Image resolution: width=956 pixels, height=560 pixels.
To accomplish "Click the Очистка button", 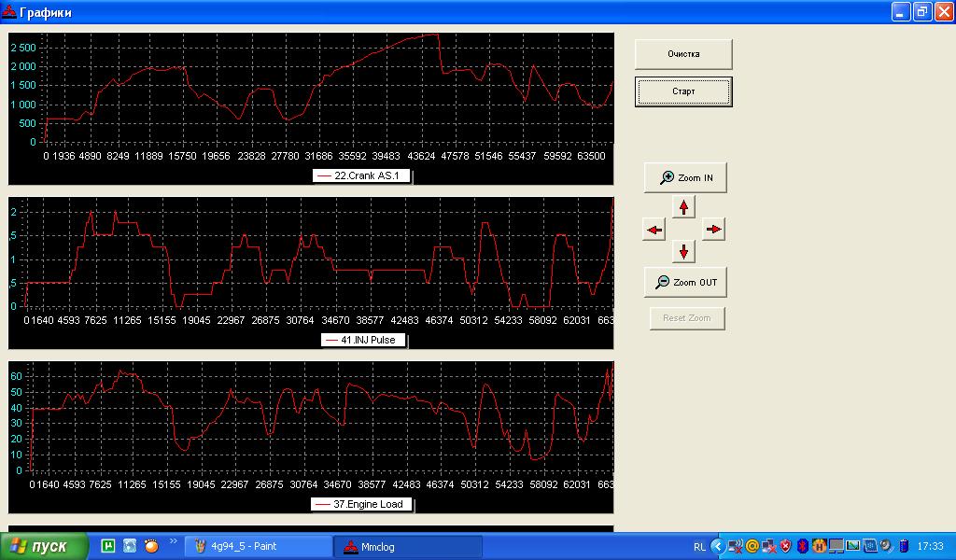I will tap(682, 54).
